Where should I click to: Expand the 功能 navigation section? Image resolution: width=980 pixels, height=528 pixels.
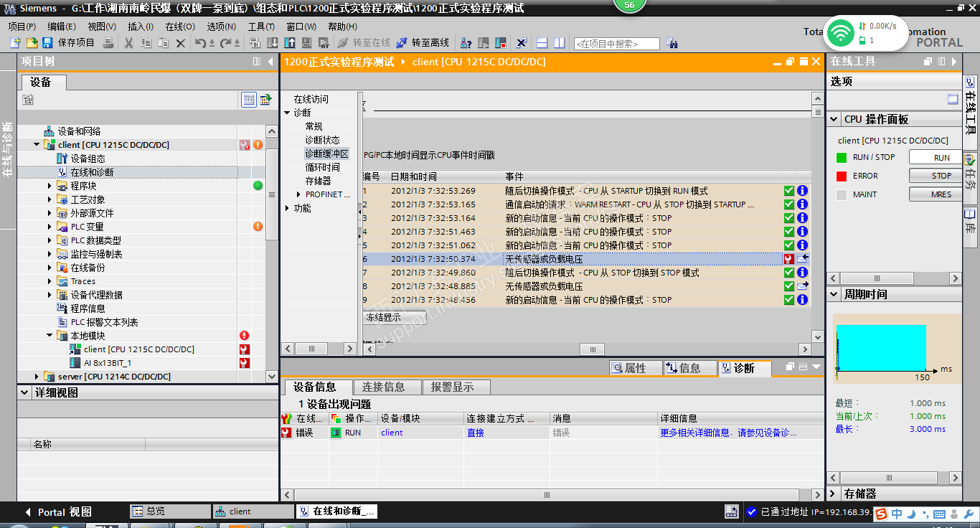point(287,208)
